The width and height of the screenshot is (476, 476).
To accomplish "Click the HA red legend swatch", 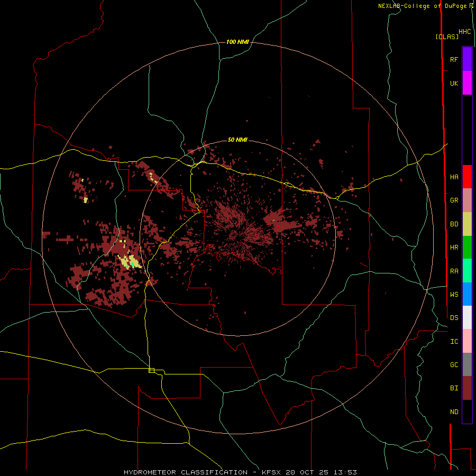I will 467,177.
